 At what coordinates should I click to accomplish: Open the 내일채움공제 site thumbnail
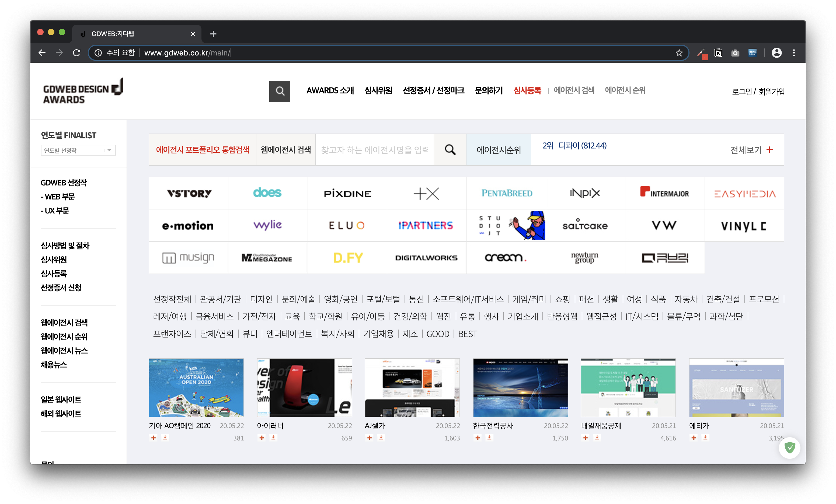point(628,388)
